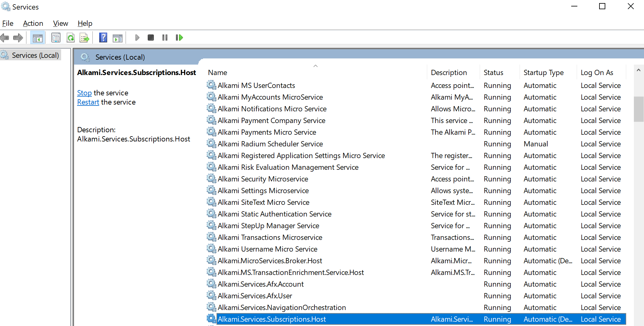Viewport: 644px width, 326px height.
Task: Sort by the Log On As column header
Action: tap(601, 73)
